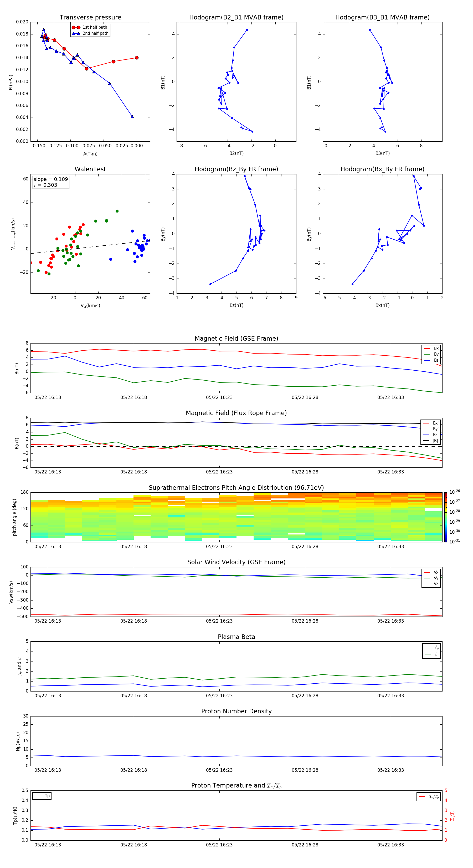Click 'Suprathermal Electrons Pitch Angle Distribution' title

[x=236, y=488]
